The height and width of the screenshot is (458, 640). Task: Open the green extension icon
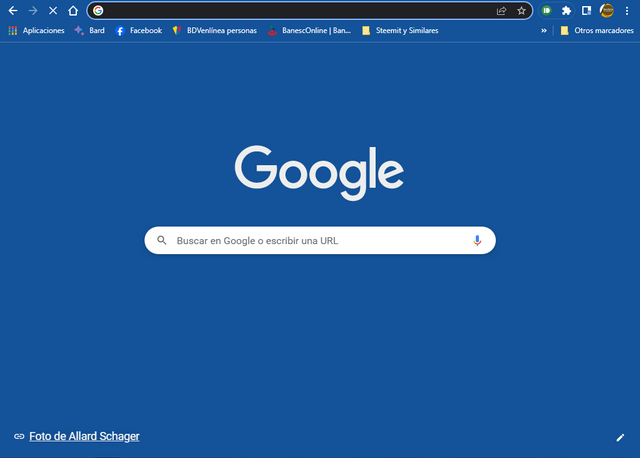547,11
